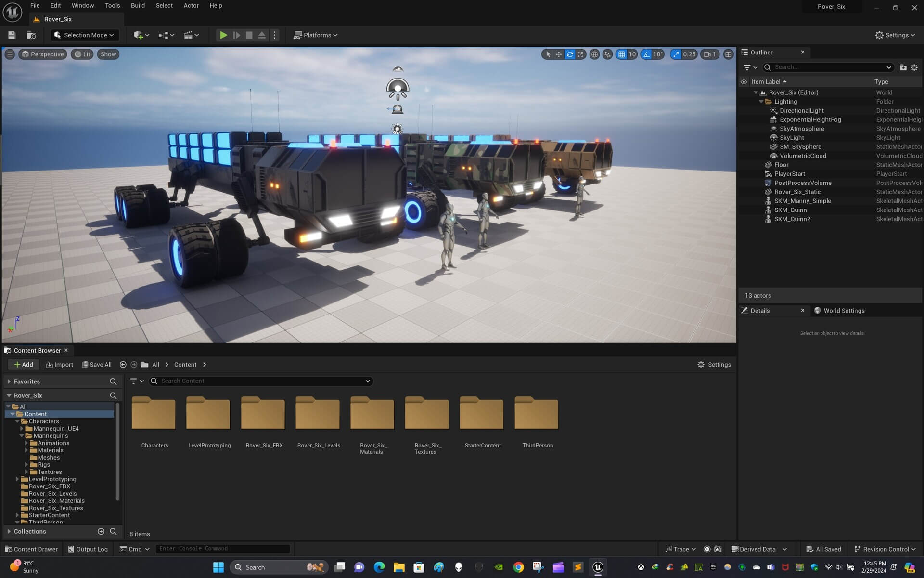The image size is (924, 578).
Task: Open the Selection Mode dropdown
Action: tap(85, 35)
